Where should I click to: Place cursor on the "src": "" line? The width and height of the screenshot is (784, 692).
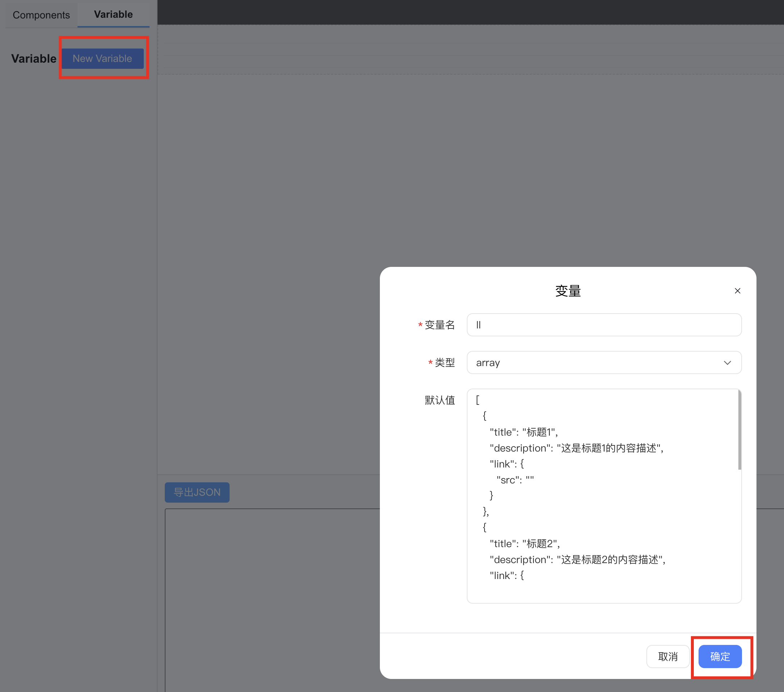click(515, 480)
